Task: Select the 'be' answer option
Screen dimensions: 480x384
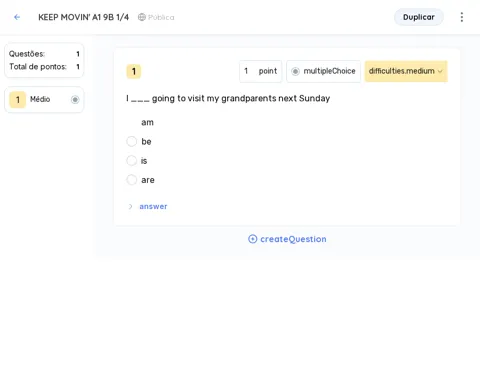Action: [132, 141]
